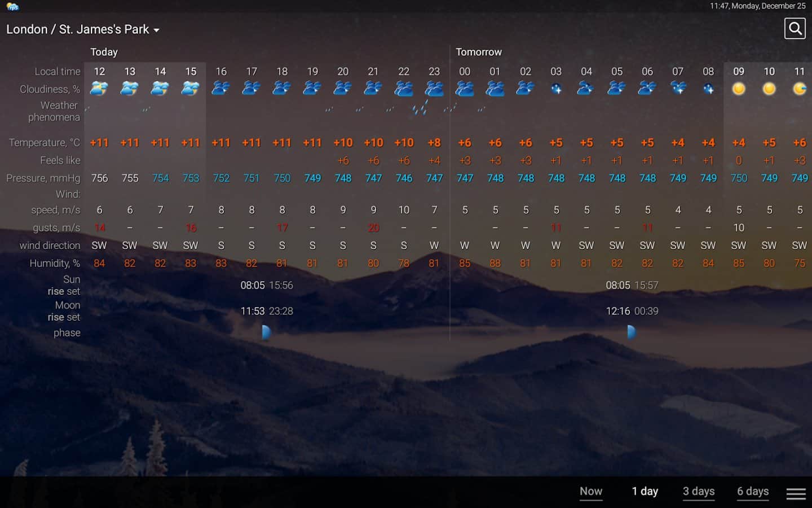Click the weather app icon in status bar

pos(12,7)
